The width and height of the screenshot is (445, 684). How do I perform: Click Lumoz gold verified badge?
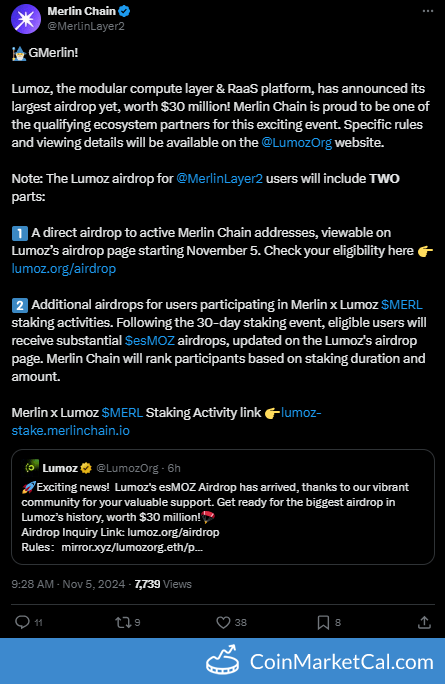click(x=86, y=468)
